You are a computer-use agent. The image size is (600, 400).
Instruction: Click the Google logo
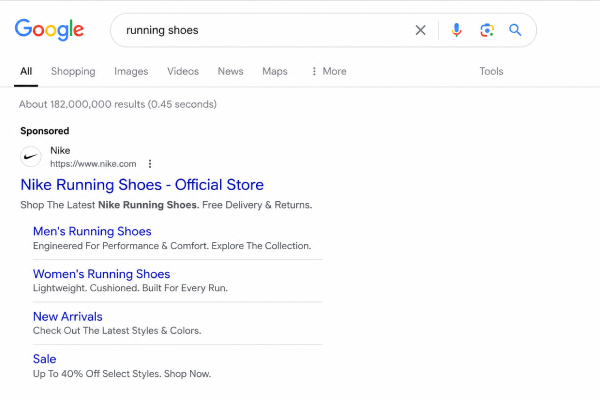pyautogui.click(x=49, y=29)
